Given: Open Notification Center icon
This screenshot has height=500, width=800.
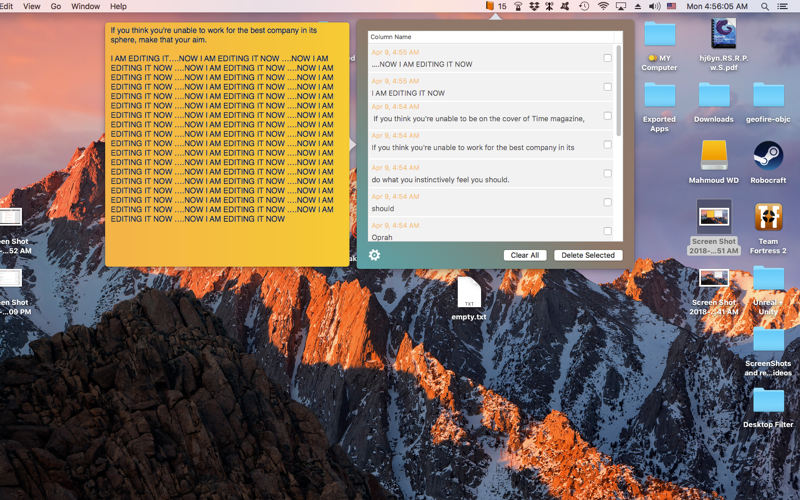Looking at the screenshot, I should point(782,6).
